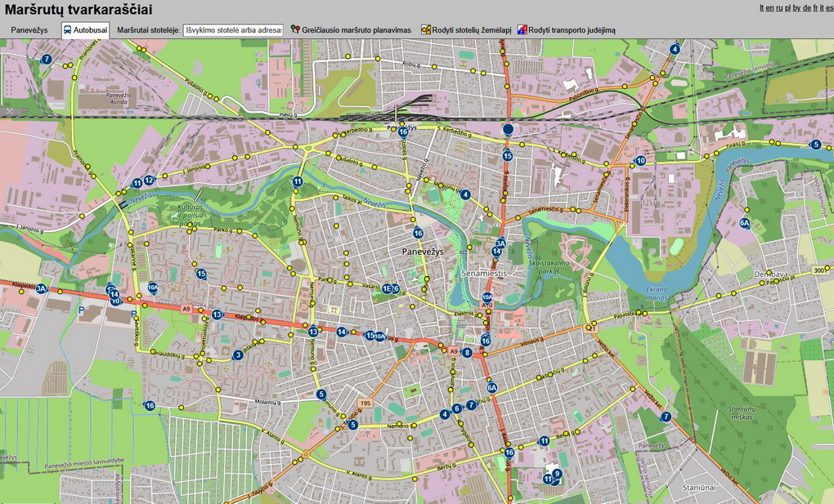The image size is (834, 504).
Task: Select the bus 8 marker on the A9 road
Action: (467, 353)
